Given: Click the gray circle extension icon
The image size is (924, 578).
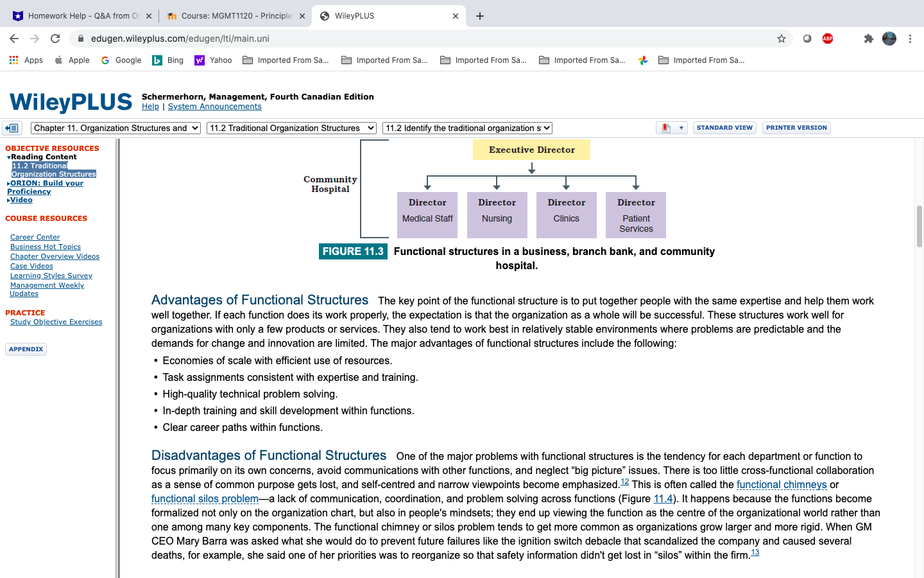Looking at the screenshot, I should [807, 39].
